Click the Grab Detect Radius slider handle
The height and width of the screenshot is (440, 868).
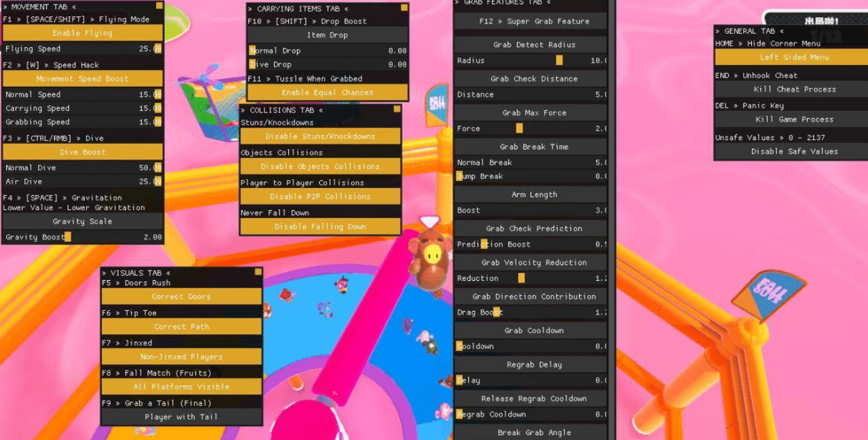[x=559, y=60]
